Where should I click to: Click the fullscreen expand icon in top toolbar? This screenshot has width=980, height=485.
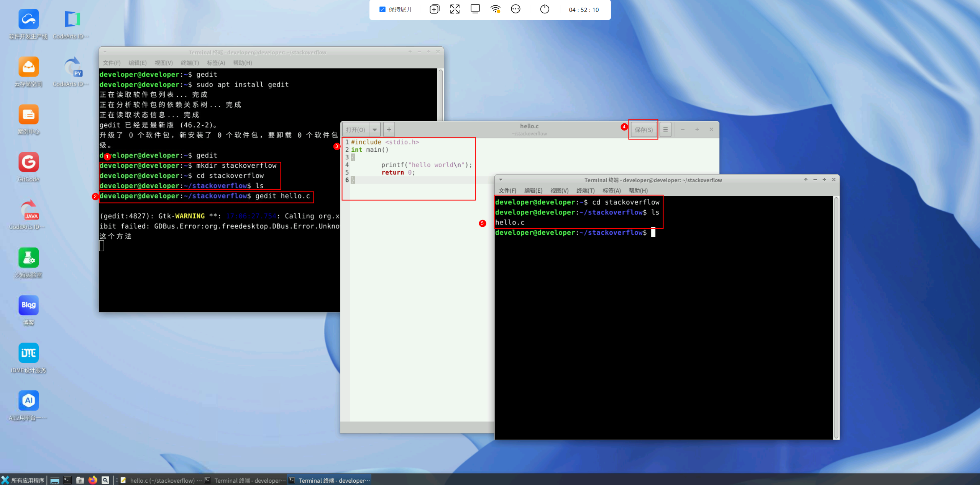pyautogui.click(x=455, y=9)
